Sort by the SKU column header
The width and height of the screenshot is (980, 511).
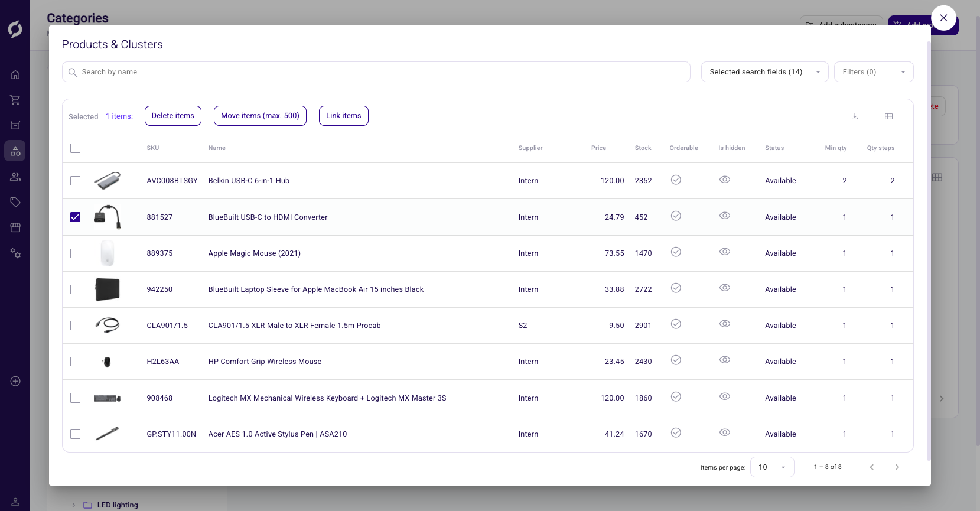pyautogui.click(x=153, y=148)
